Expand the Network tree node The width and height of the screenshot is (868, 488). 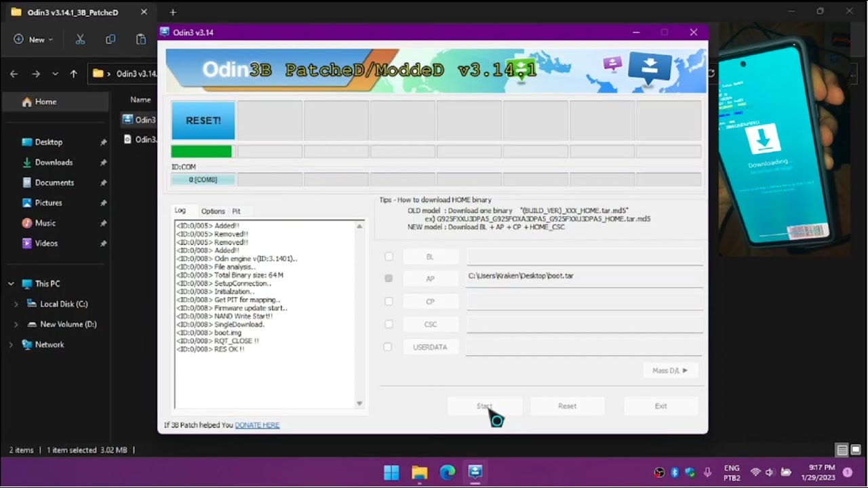click(x=10, y=345)
